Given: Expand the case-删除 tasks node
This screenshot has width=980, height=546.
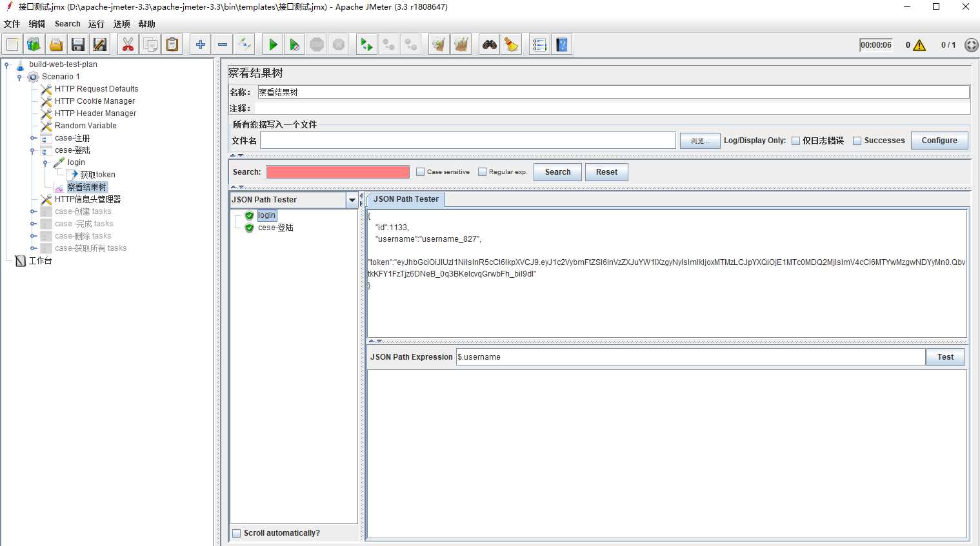Looking at the screenshot, I should pos(32,236).
